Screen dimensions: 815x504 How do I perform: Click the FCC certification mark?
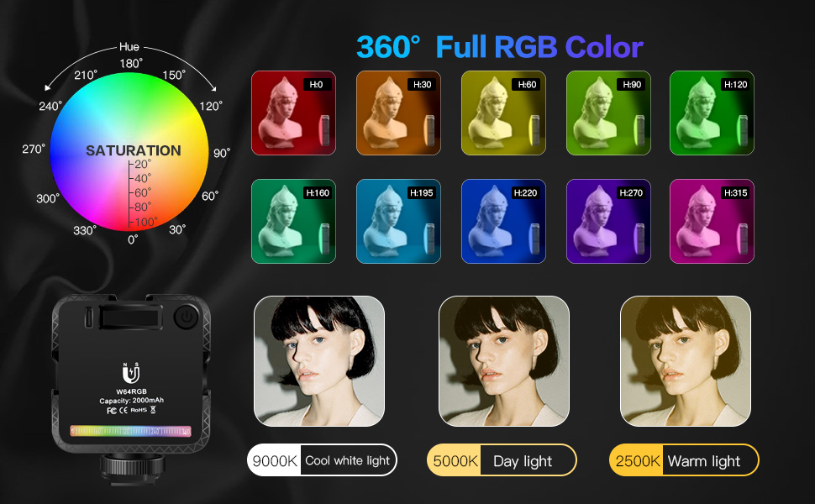pyautogui.click(x=112, y=411)
